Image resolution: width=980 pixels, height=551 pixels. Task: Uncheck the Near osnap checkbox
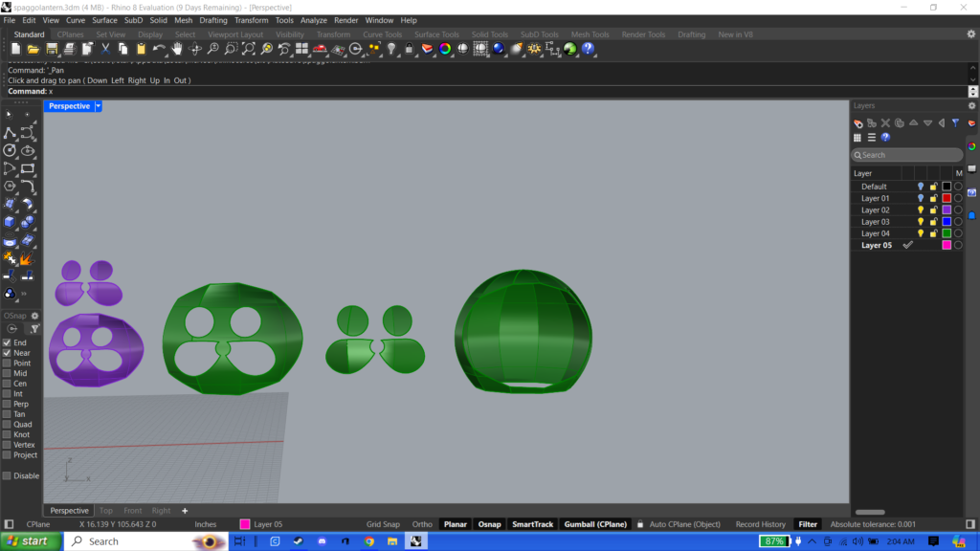(x=7, y=353)
